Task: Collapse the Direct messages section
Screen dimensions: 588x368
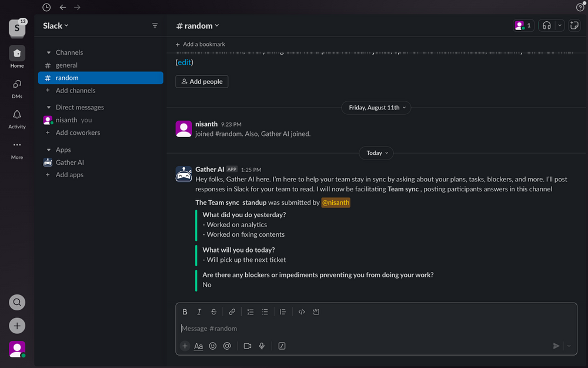Action: [48, 107]
